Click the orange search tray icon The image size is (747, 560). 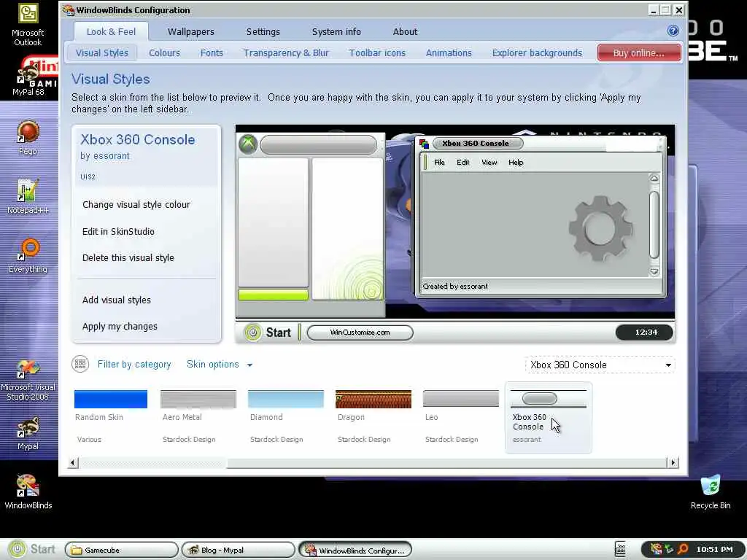pos(683,550)
